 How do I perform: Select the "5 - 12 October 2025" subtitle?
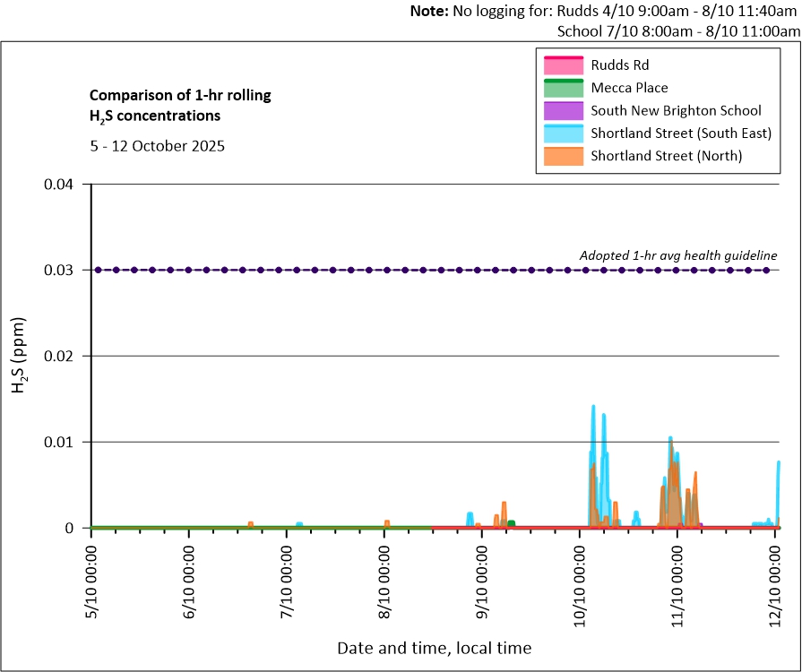point(157,145)
